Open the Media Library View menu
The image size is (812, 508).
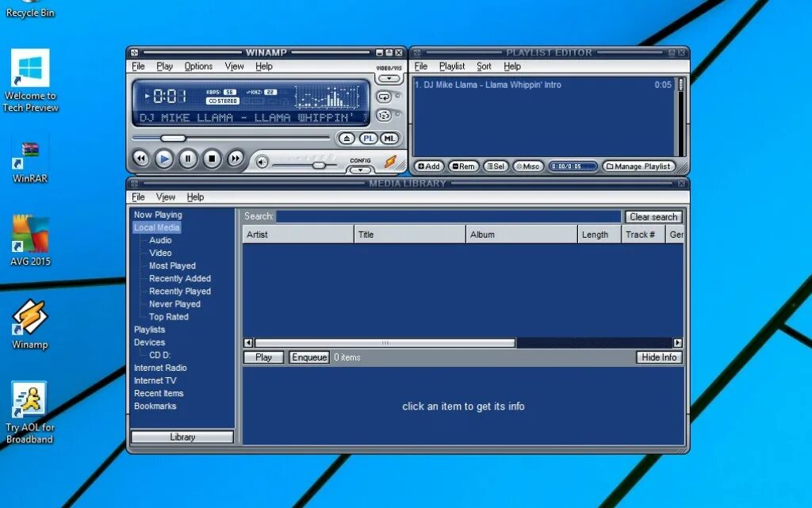pyautogui.click(x=166, y=197)
